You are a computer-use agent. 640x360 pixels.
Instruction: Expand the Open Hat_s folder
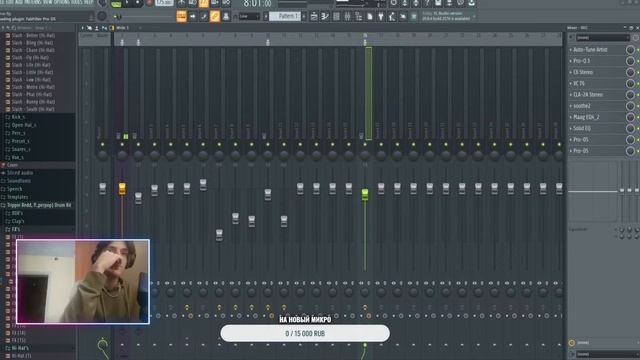point(24,125)
